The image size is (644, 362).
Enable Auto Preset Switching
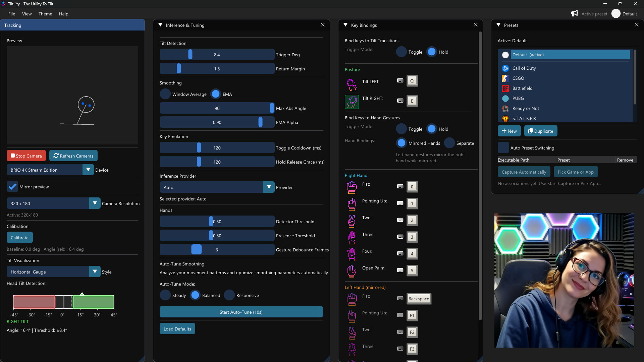click(x=503, y=147)
